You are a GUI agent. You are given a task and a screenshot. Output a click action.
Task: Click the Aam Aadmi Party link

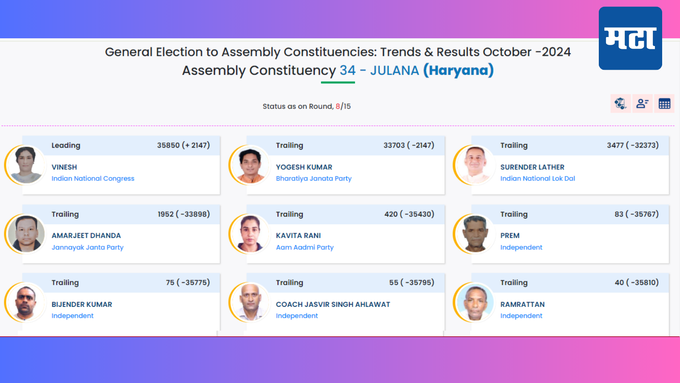click(305, 247)
